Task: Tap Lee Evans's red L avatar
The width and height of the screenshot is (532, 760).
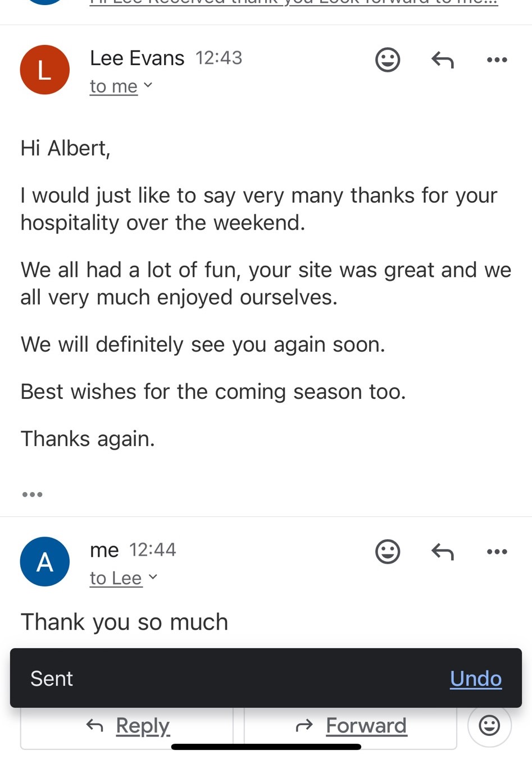Action: 45,70
